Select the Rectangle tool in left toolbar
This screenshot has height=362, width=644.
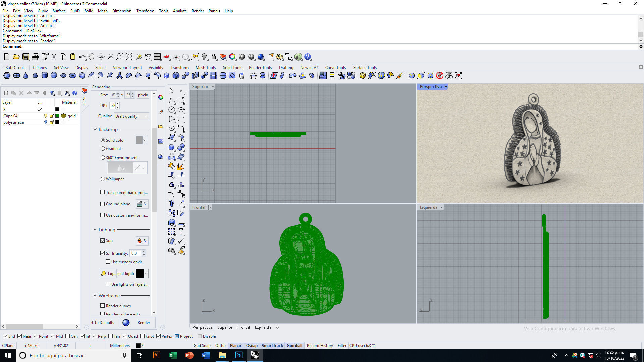pyautogui.click(x=181, y=119)
